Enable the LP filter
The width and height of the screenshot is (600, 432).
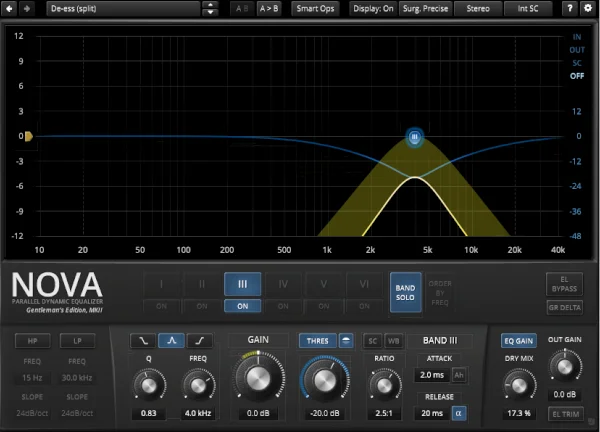coord(77,341)
